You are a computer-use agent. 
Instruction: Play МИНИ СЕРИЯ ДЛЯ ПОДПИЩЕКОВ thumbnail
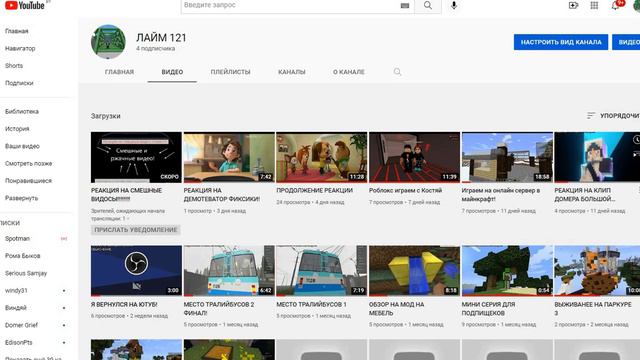pos(507,271)
